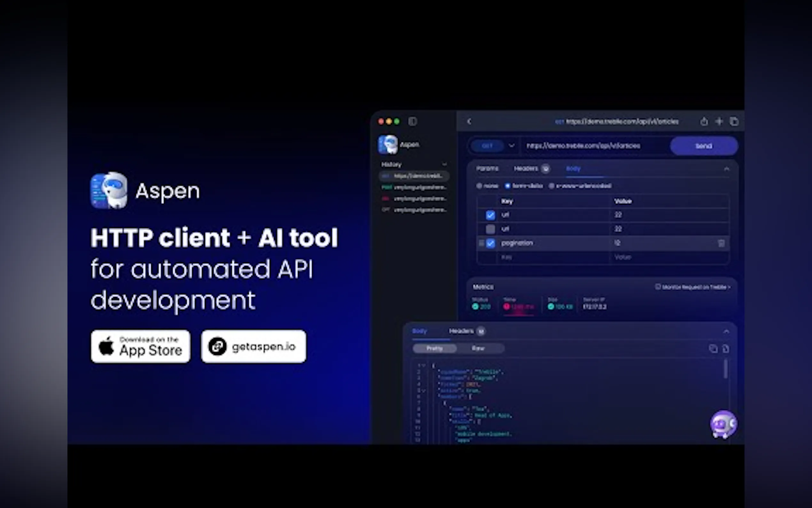The width and height of the screenshot is (812, 508).
Task: Click the back arrow in toolbar
Action: pyautogui.click(x=469, y=121)
